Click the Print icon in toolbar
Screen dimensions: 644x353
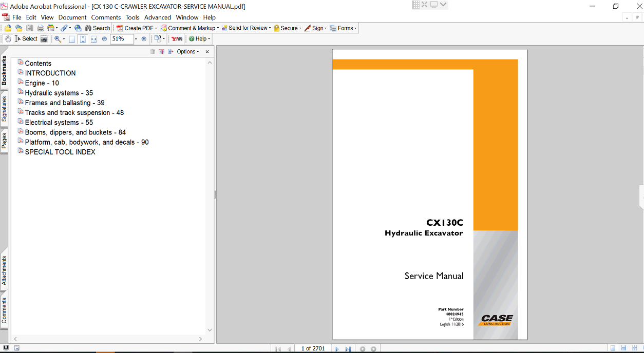coord(40,28)
